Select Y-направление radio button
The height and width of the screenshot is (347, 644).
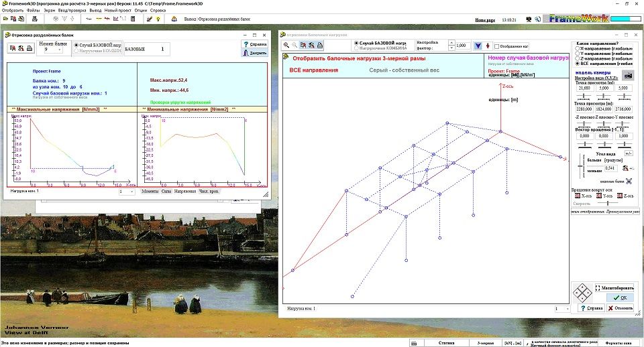[x=578, y=54]
